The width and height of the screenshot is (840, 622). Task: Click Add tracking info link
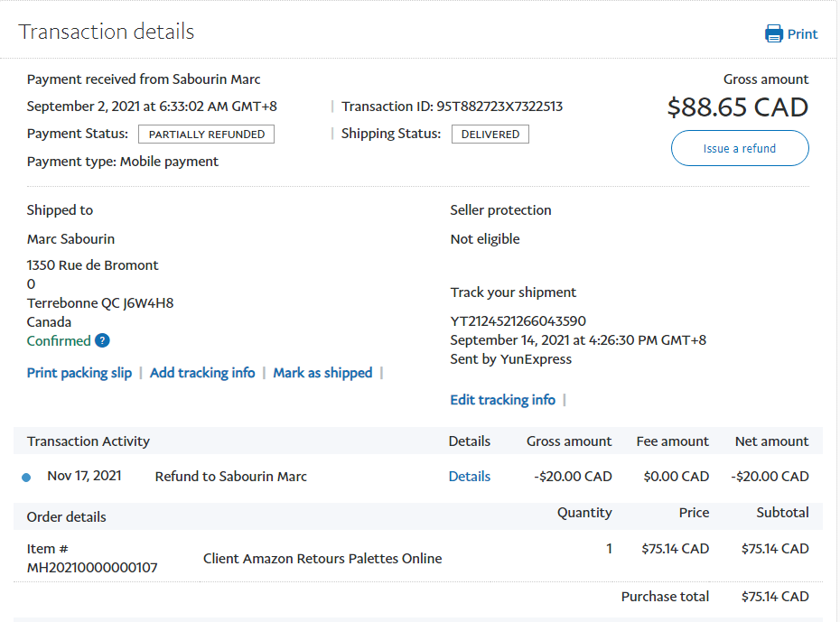click(x=202, y=373)
